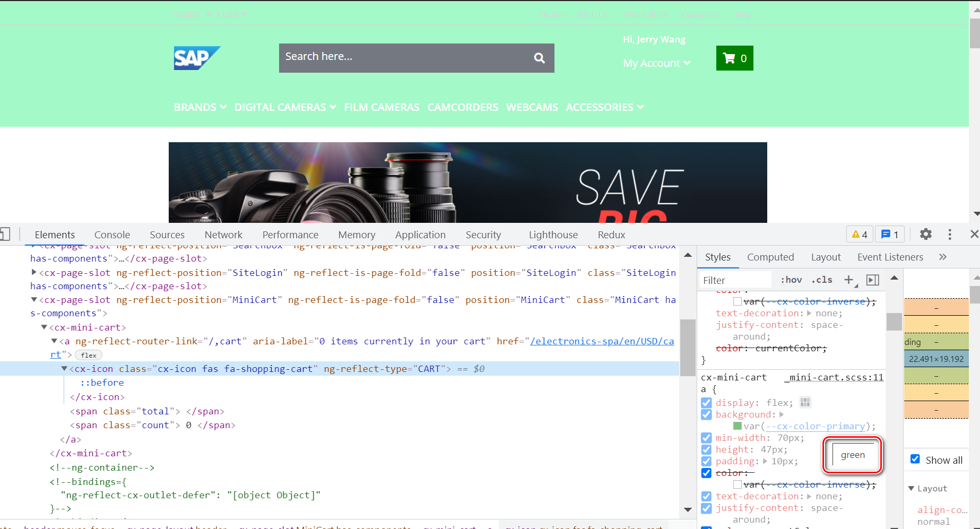
Task: Toggle computed styles sidebar icon
Action: (873, 280)
